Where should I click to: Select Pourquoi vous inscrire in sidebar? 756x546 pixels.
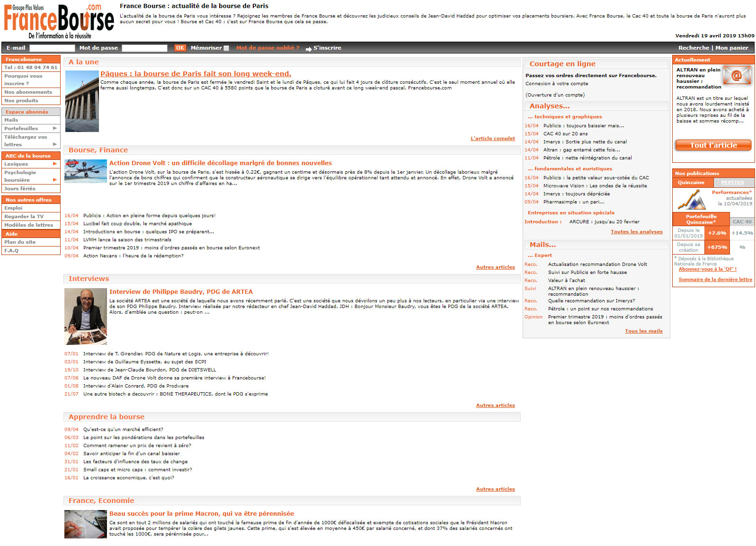tap(31, 79)
